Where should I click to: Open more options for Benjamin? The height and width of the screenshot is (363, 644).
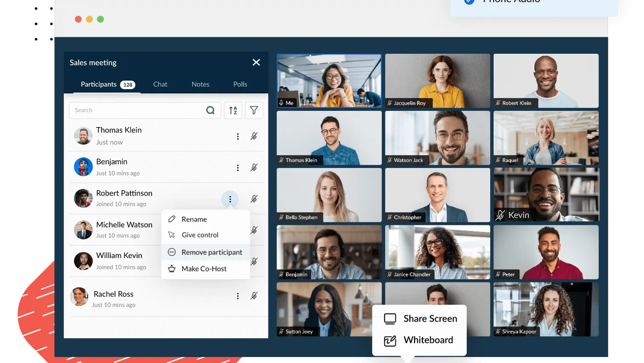point(238,167)
